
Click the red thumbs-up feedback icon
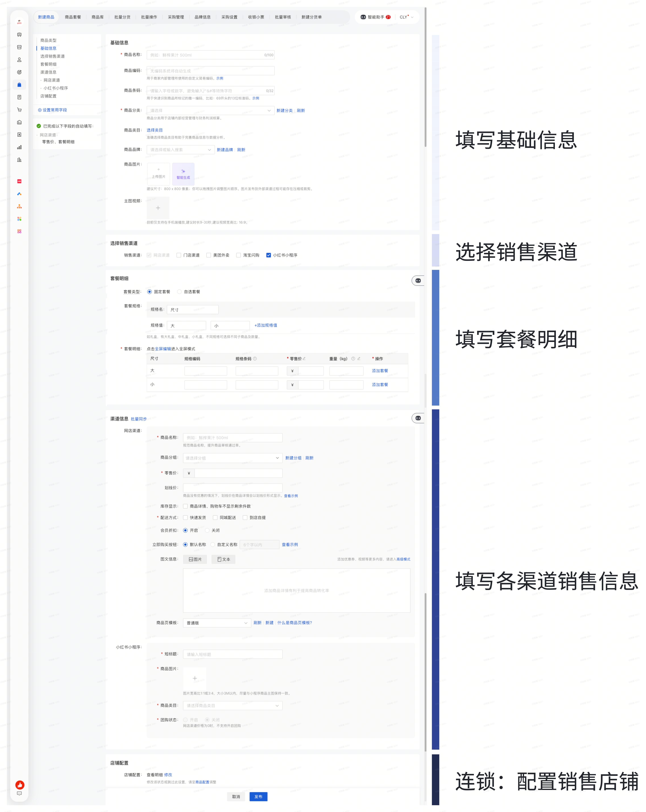(20, 784)
